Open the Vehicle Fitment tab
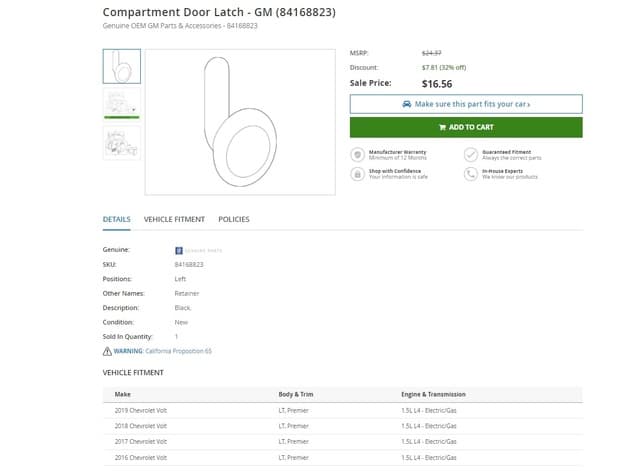628x472 pixels. coord(174,219)
